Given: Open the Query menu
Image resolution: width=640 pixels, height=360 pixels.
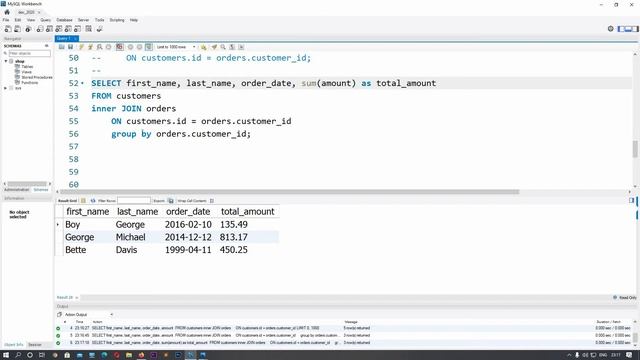Looking at the screenshot, I should [46, 20].
